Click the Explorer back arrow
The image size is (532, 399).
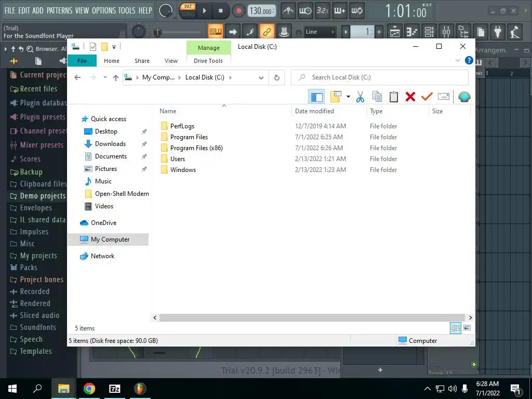(x=77, y=78)
